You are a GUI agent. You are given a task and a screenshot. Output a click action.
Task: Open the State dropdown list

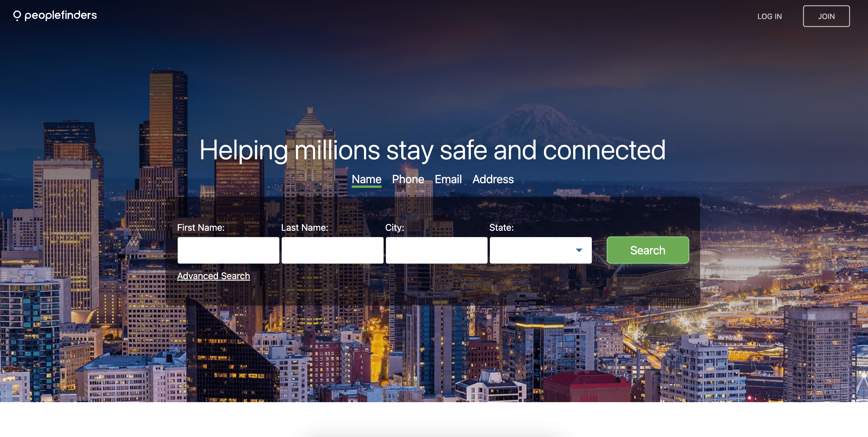click(541, 250)
